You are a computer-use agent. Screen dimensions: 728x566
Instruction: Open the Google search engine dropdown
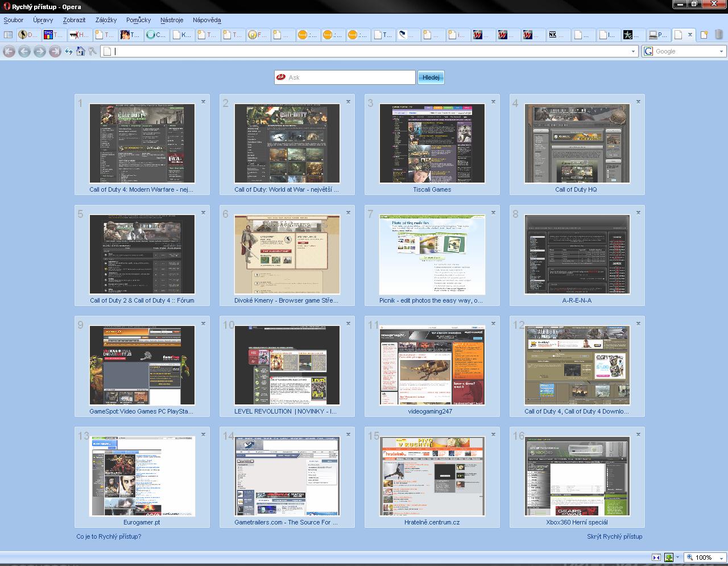(x=721, y=52)
